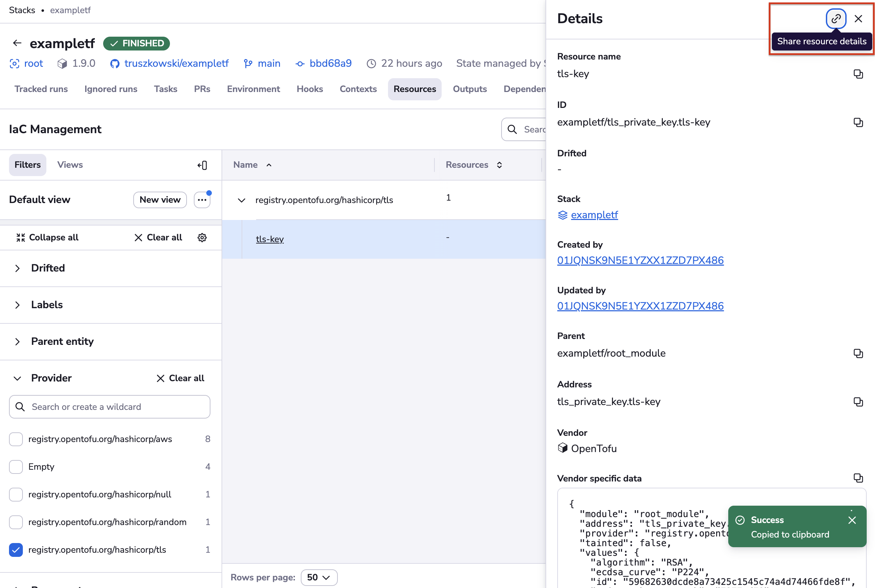Open the filter panel settings gear
The image size is (875, 588).
point(202,237)
